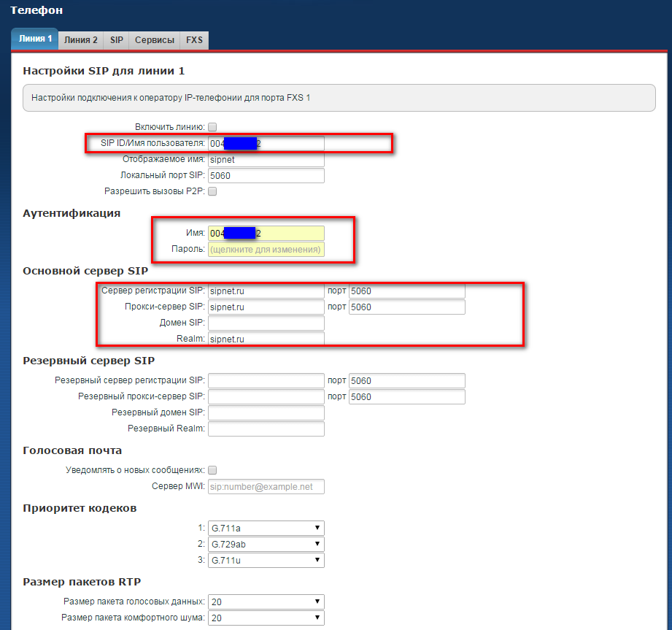Screen dimensions: 672x630
Task: Open third codec dropdown G.711u
Action: tap(266, 561)
